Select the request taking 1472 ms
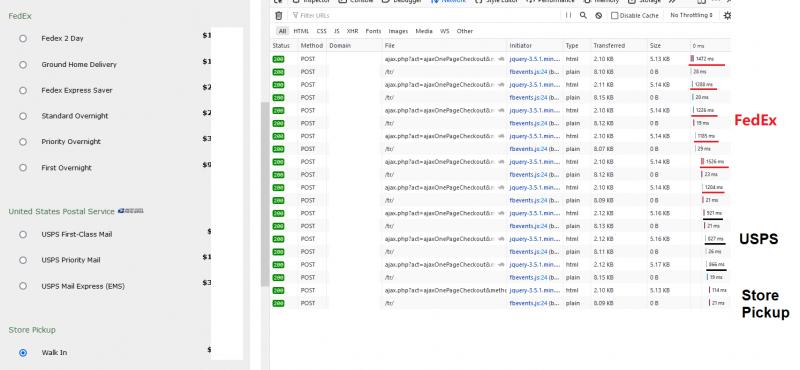Image resolution: width=800 pixels, height=370 pixels. click(501, 59)
